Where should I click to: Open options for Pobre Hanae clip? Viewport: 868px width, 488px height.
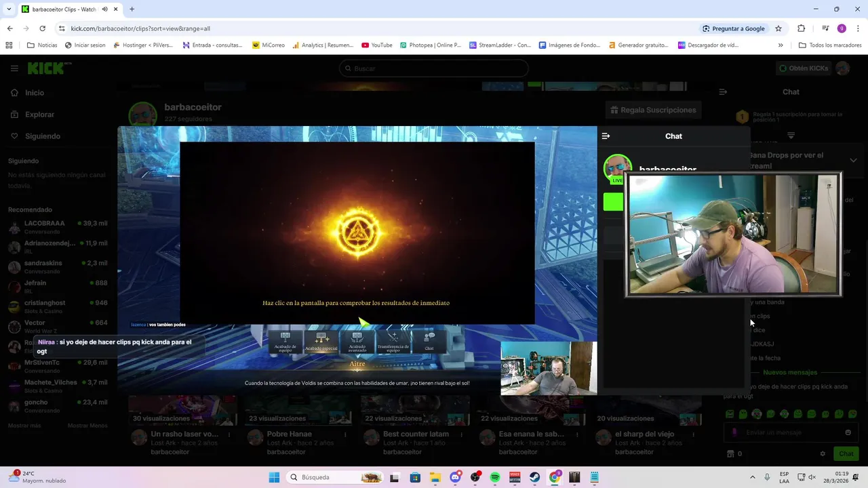pos(345,434)
